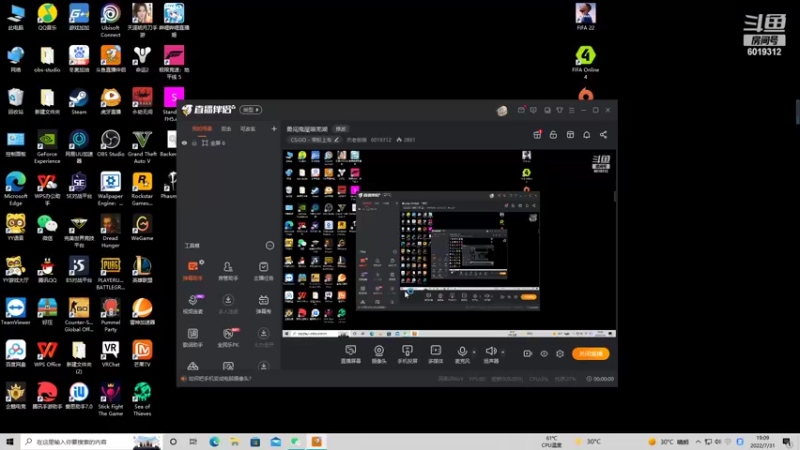The height and width of the screenshot is (450, 800).
Task: Open the live screen capture source
Action: tap(351, 354)
